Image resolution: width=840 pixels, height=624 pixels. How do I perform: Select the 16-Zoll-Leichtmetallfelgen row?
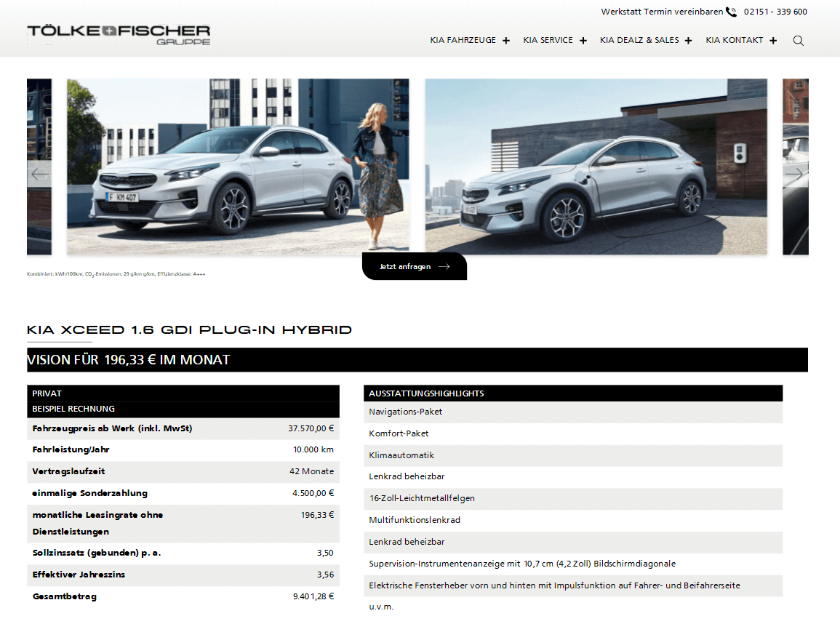(x=573, y=499)
